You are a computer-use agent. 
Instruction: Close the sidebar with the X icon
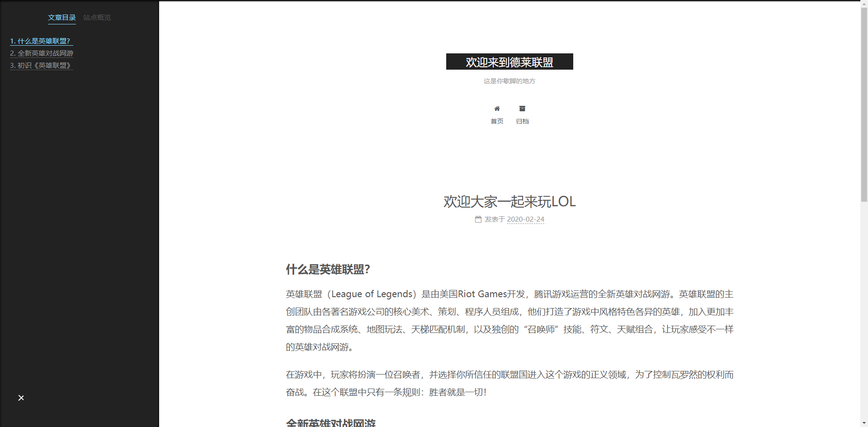pyautogui.click(x=21, y=398)
